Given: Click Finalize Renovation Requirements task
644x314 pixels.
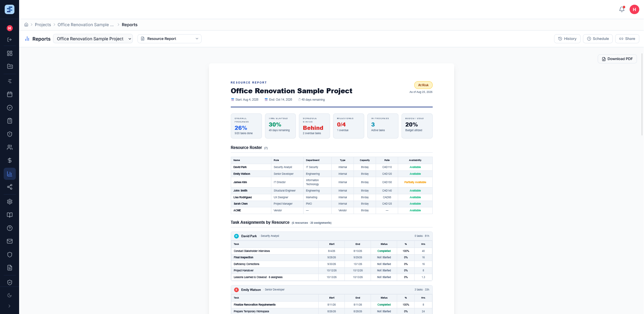Looking at the screenshot, I should pos(255,305).
